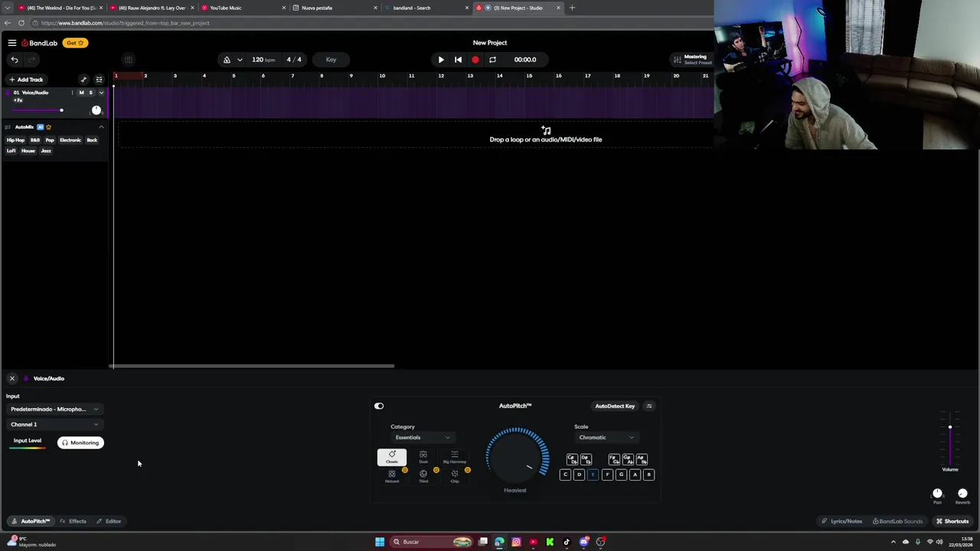This screenshot has width=980, height=551.
Task: Open Lyrics/Notes panel
Action: pyautogui.click(x=841, y=522)
